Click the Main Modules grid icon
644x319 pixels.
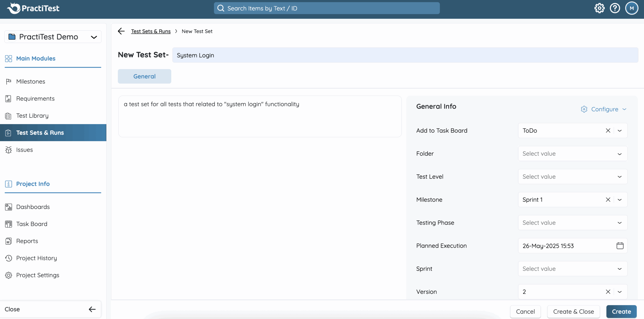pyautogui.click(x=9, y=59)
